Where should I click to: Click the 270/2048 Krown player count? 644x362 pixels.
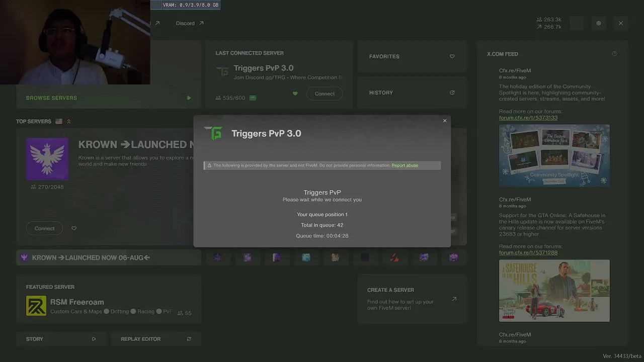point(47,187)
